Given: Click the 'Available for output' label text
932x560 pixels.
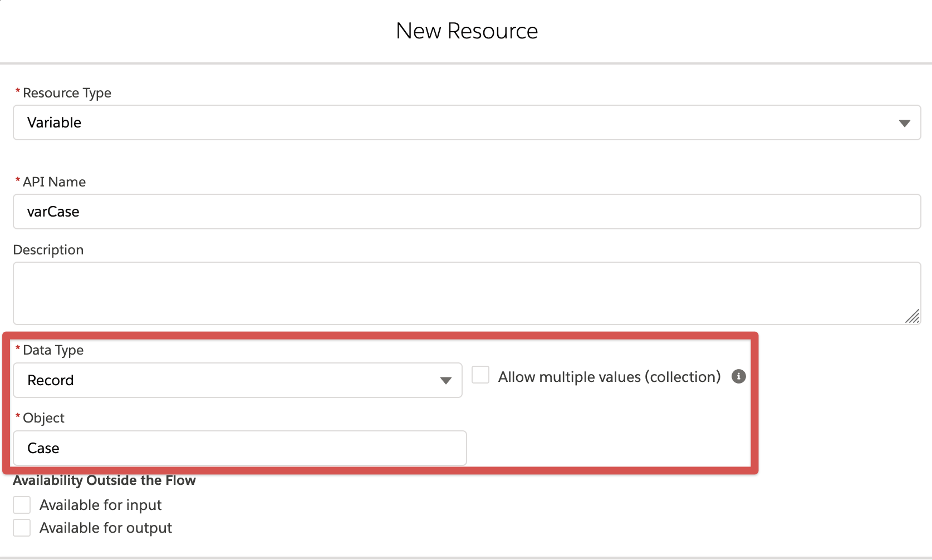Looking at the screenshot, I should tap(106, 528).
